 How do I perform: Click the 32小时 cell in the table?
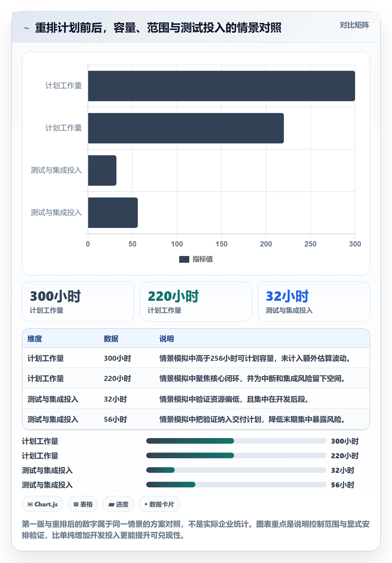click(x=115, y=399)
